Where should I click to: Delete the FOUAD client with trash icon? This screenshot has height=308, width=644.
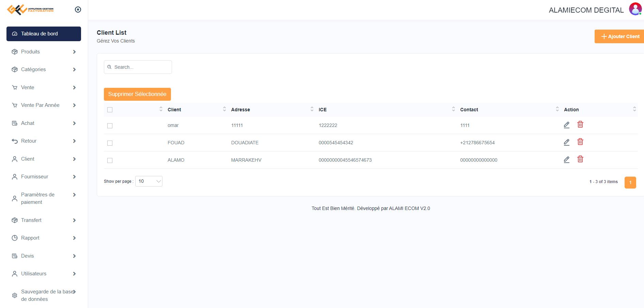pos(580,142)
